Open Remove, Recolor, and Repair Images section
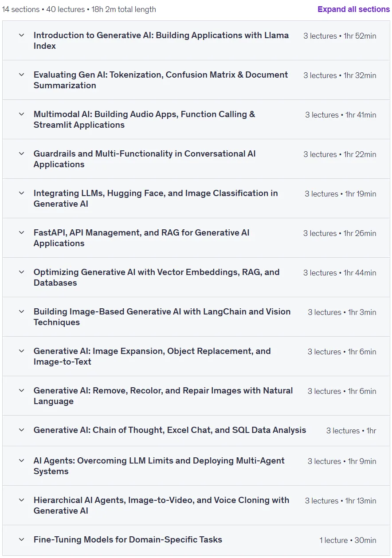This screenshot has height=558, width=392. point(163,396)
